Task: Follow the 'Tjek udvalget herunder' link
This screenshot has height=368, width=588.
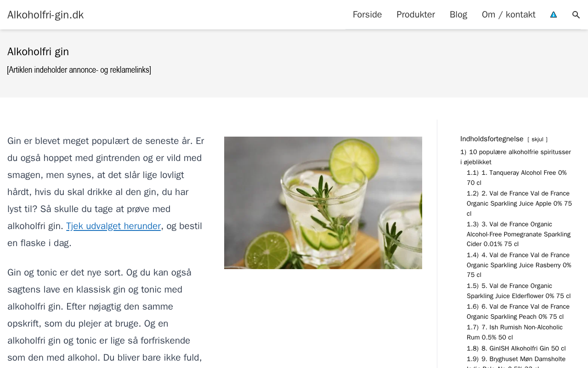Action: 113,226
